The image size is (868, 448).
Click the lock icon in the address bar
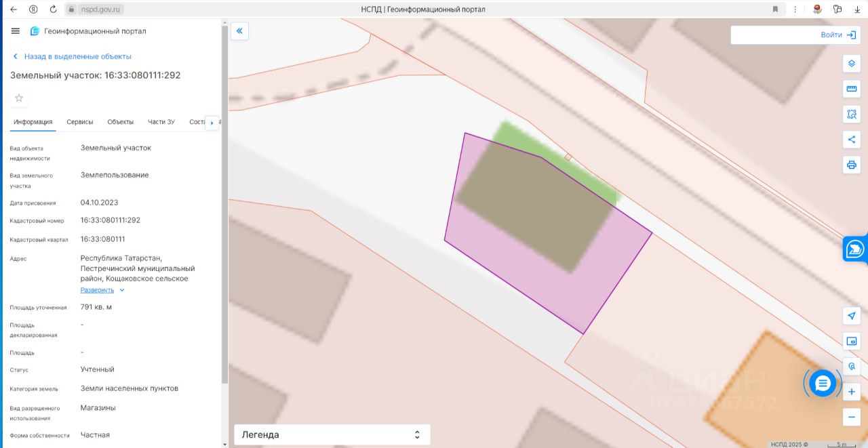tap(71, 9)
